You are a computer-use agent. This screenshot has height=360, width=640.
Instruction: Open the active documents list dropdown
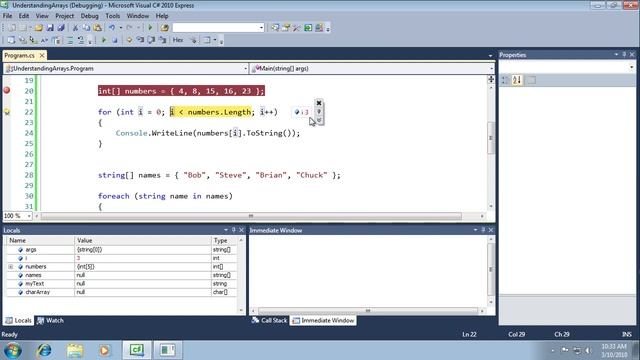point(490,56)
